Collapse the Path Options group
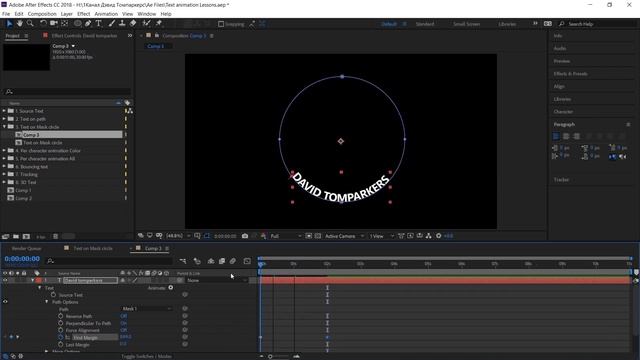 pyautogui.click(x=47, y=302)
